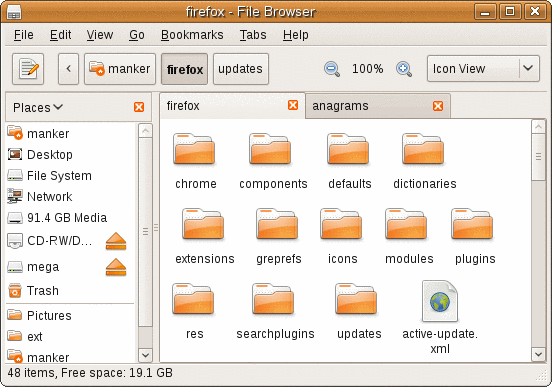Expand the Places sidebar selector
Screen dimensions: 552x387
click(38, 107)
